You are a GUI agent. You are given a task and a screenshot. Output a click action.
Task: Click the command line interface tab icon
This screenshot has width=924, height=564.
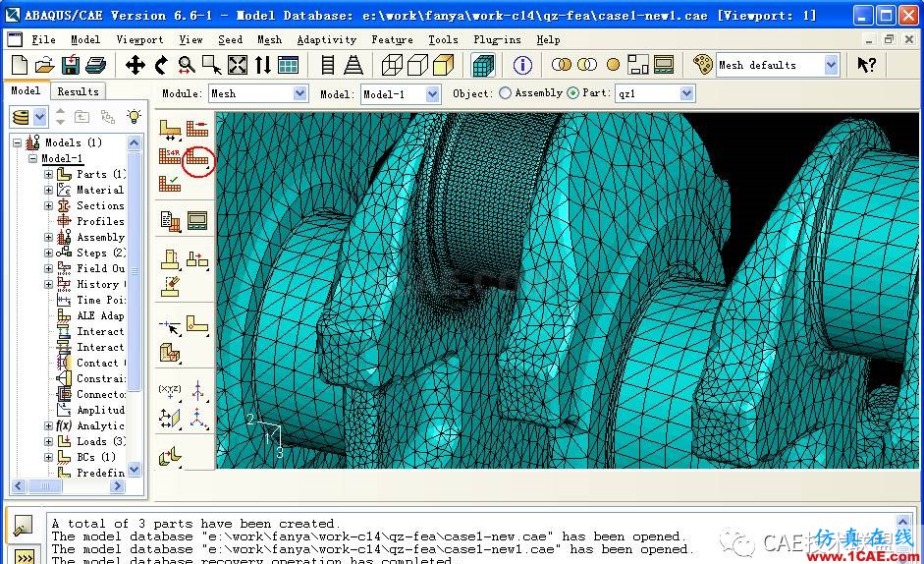coord(25,556)
